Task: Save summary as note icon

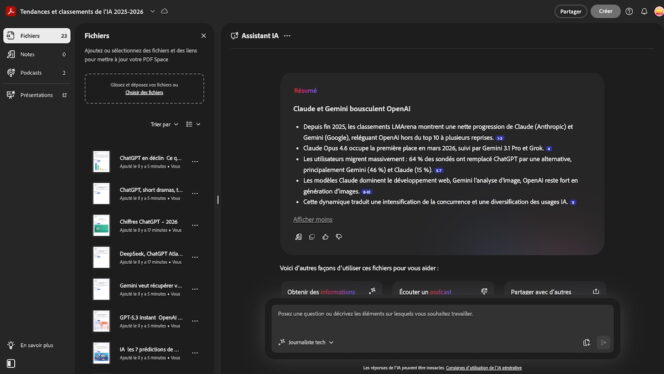Action: tap(299, 237)
